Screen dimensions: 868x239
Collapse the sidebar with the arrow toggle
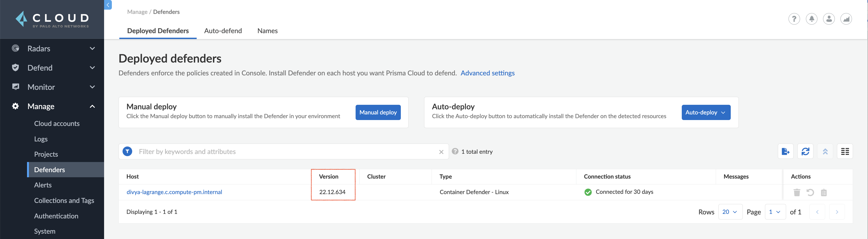tap(108, 5)
